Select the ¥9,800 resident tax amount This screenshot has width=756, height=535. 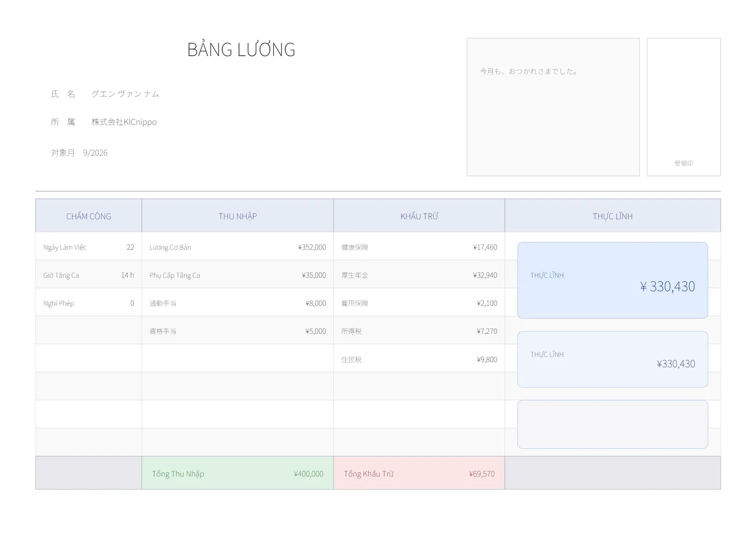coord(487,360)
